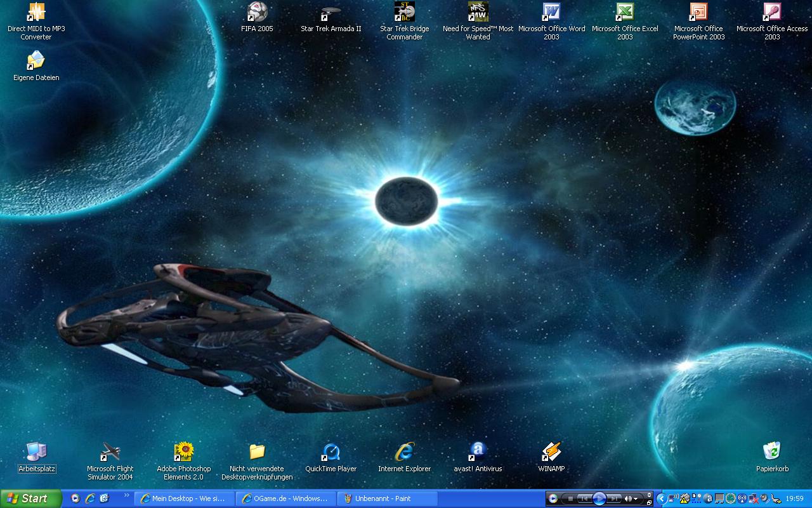Expand hidden system tray icons arrow
Viewport: 812px width, 508px height.
point(662,499)
